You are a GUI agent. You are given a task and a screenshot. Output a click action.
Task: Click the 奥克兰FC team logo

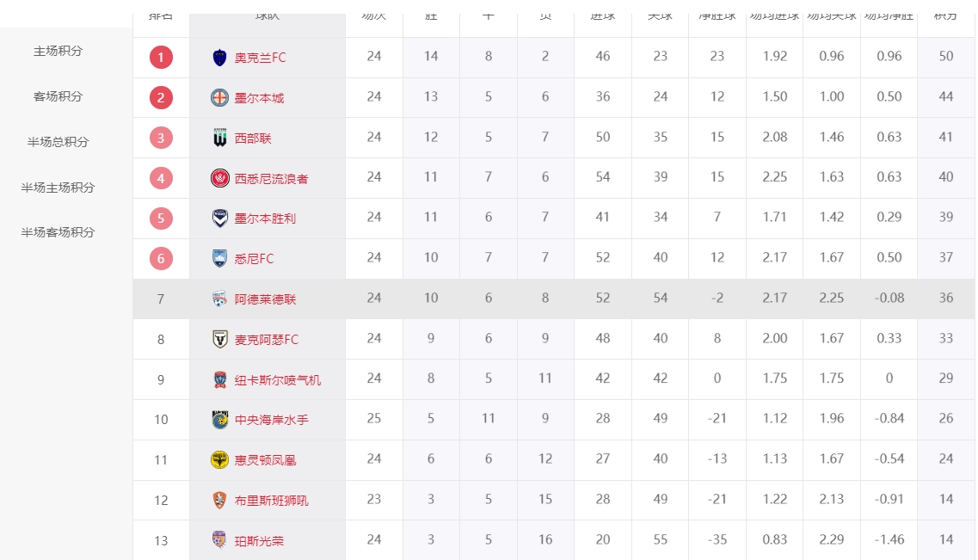pos(220,58)
